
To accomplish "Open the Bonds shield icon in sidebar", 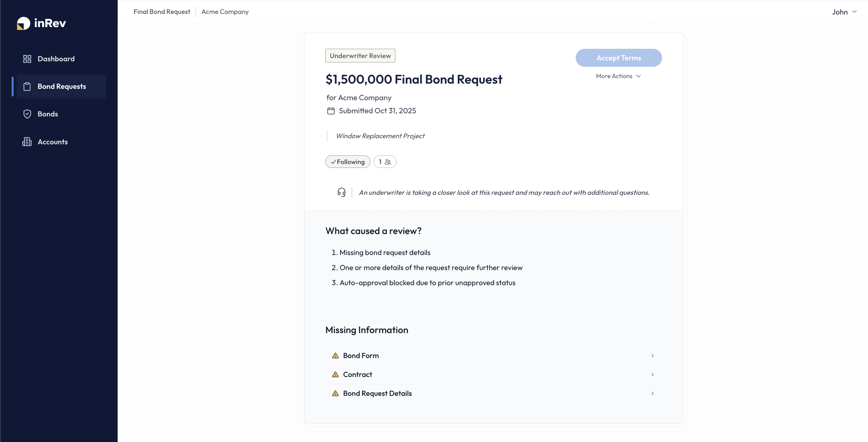I will [27, 114].
